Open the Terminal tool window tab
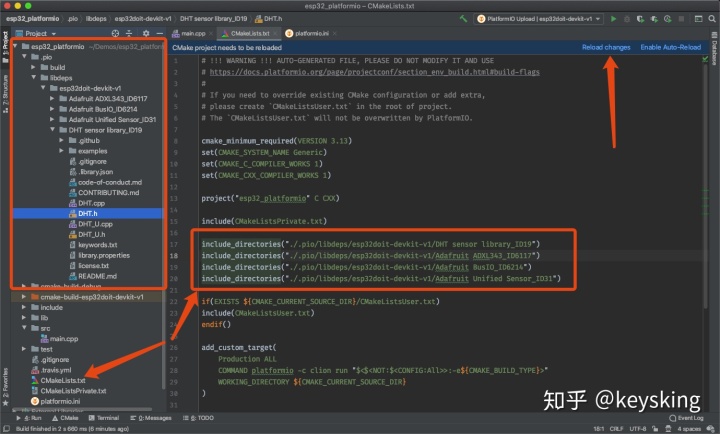The image size is (720, 434). coord(104,418)
